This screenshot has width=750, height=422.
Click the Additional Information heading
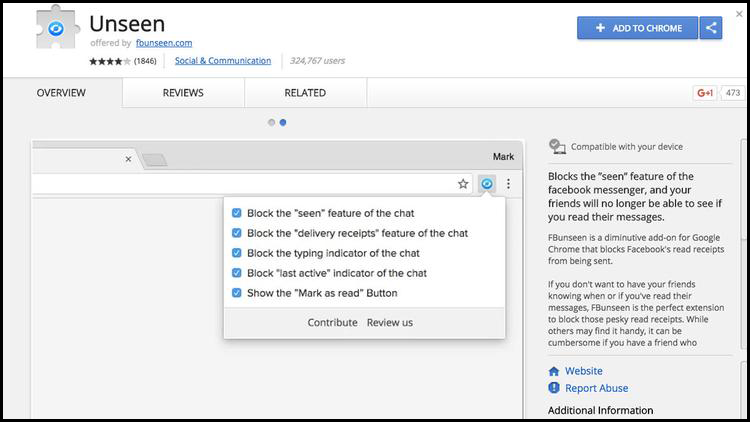[600, 410]
